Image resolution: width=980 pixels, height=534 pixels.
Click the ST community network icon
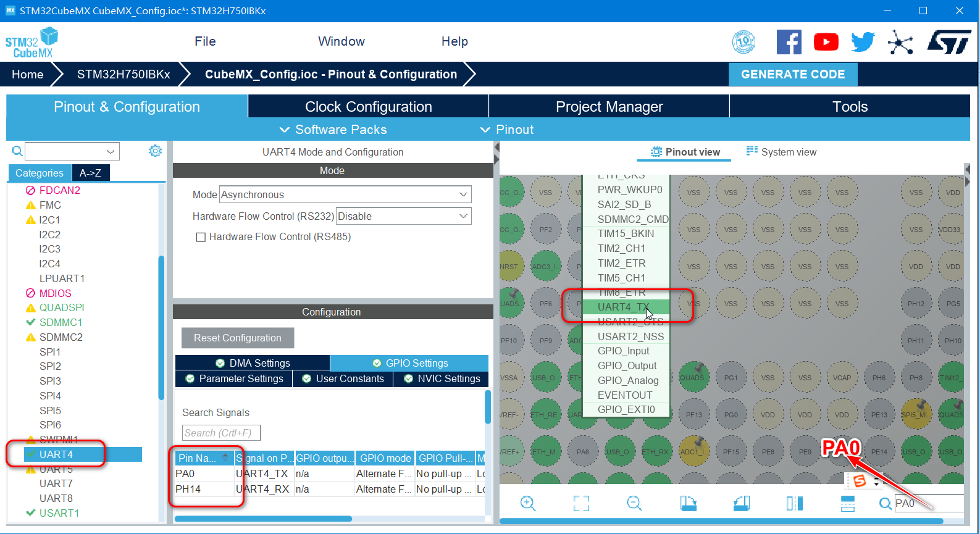coord(900,42)
